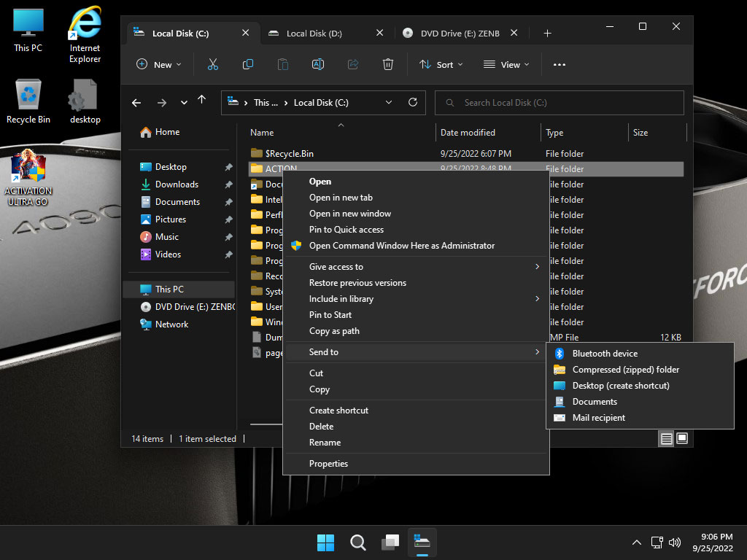Sort by Name column header
Viewport: 747px width, 560px height.
click(x=341, y=133)
